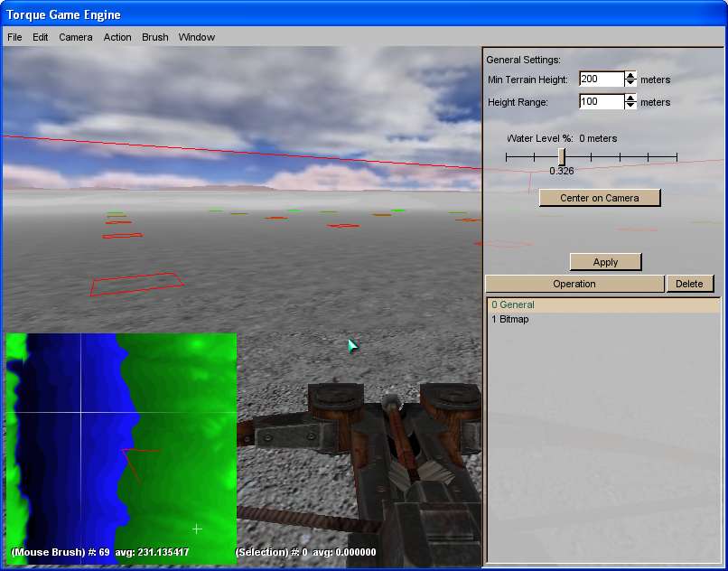This screenshot has height=571, width=728.
Task: Click the Operation button
Action: (574, 284)
